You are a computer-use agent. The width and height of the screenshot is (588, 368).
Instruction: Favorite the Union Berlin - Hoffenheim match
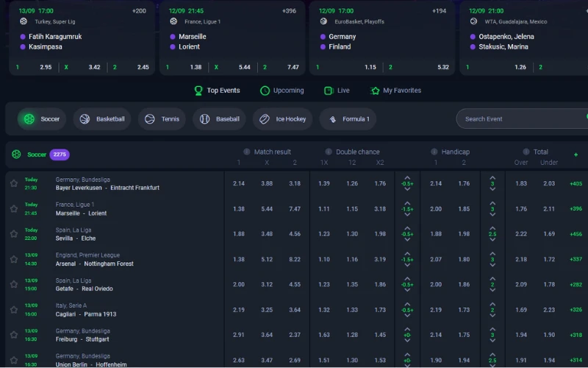tap(14, 360)
